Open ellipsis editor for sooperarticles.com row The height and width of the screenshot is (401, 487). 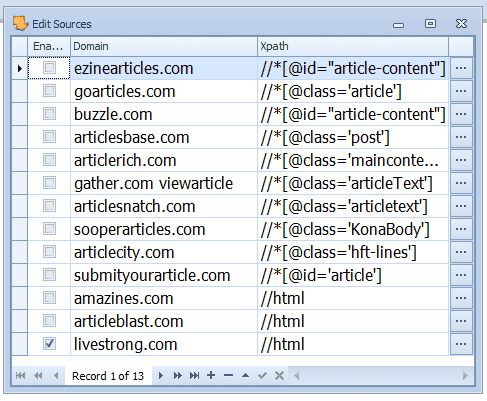point(461,229)
